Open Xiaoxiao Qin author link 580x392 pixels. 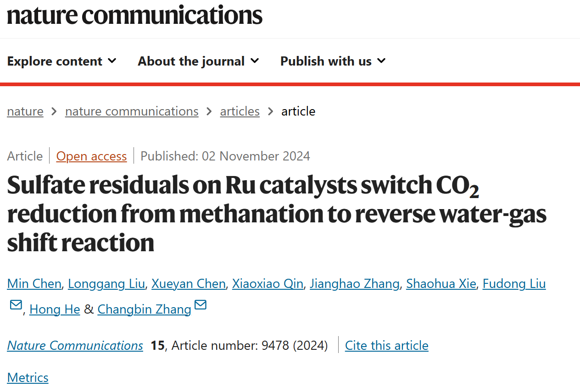268,284
